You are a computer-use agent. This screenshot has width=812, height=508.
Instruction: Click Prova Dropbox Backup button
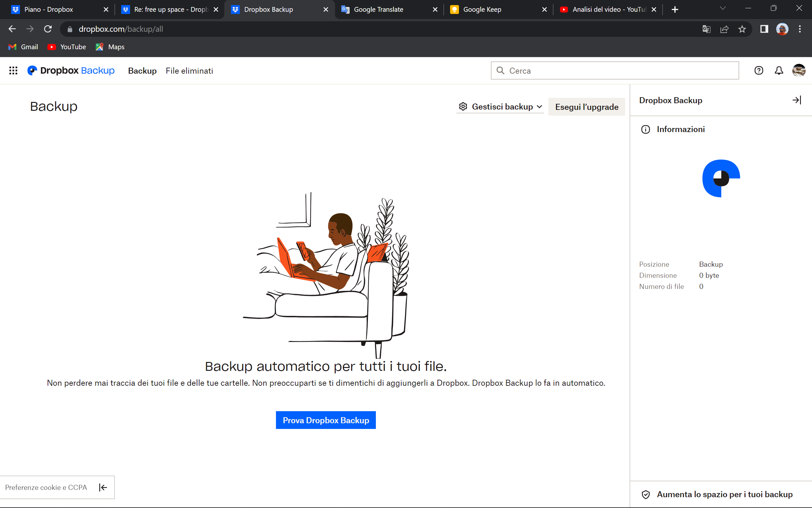point(325,420)
